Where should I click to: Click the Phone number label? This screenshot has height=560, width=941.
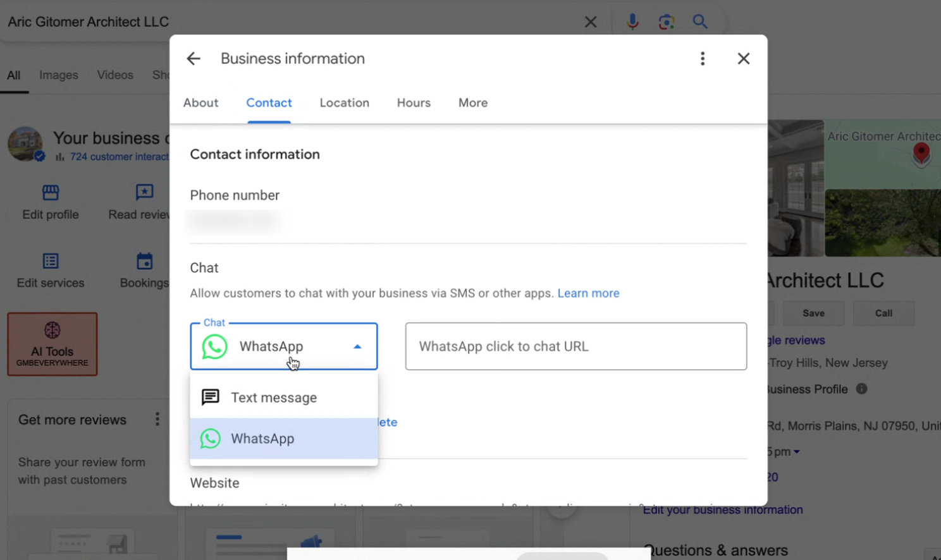tap(235, 195)
